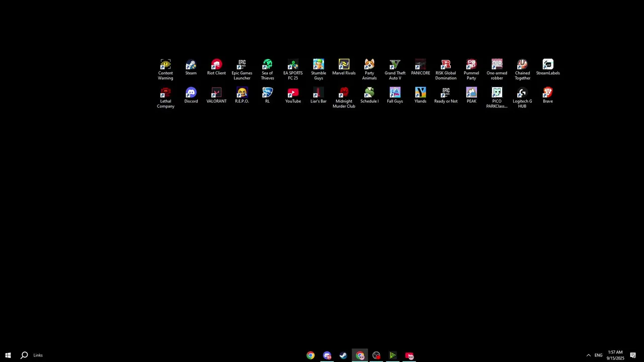
Task: Open OBS Studio from the taskbar
Action: click(x=376, y=355)
